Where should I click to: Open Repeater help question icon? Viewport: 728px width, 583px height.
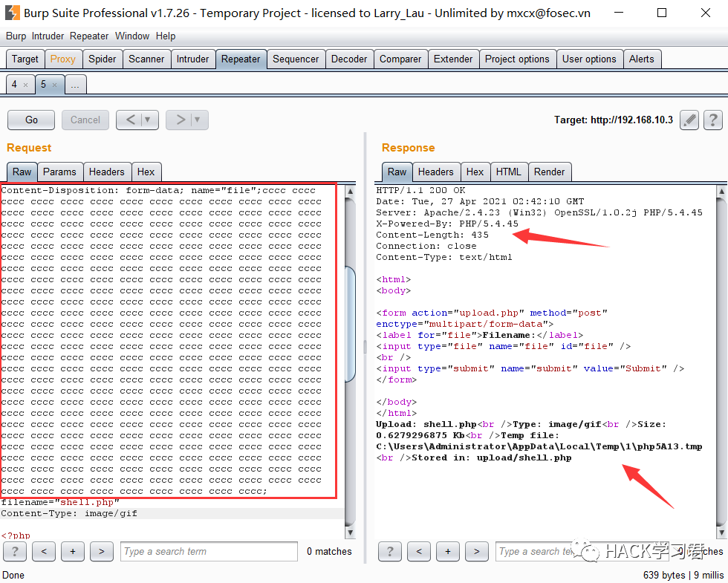click(712, 120)
